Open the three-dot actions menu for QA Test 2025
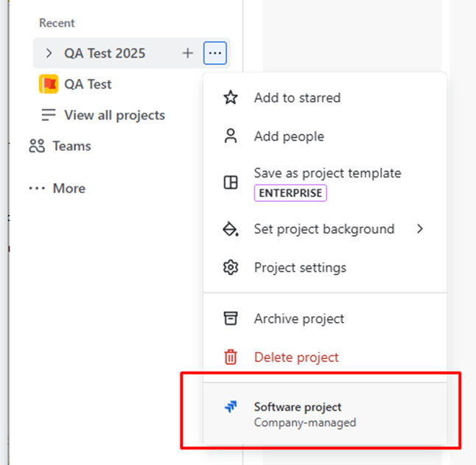 pyautogui.click(x=215, y=53)
